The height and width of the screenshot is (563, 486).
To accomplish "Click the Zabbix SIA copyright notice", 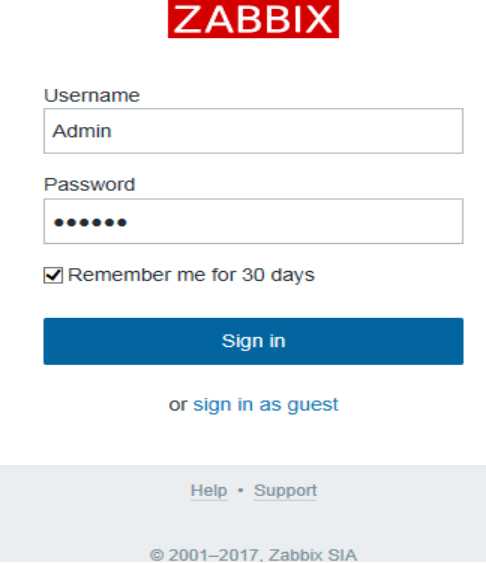I will pos(253,555).
